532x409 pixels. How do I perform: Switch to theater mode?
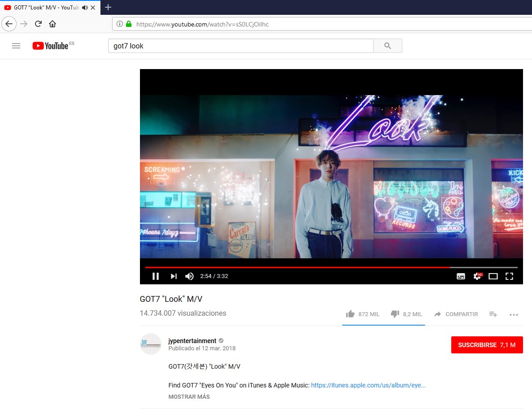pos(493,276)
